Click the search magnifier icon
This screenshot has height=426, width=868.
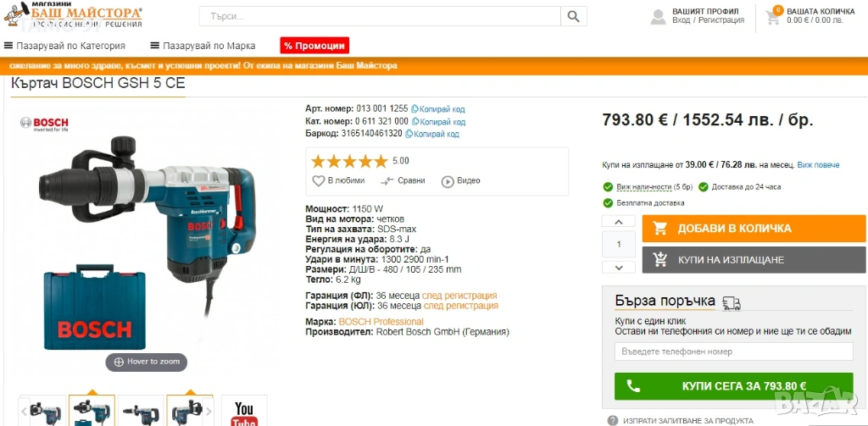pos(574,17)
